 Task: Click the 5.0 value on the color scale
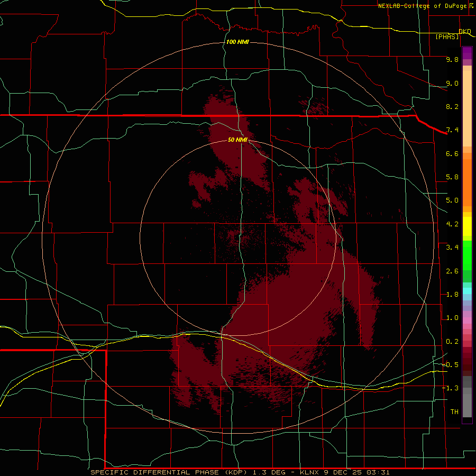pyautogui.click(x=452, y=200)
